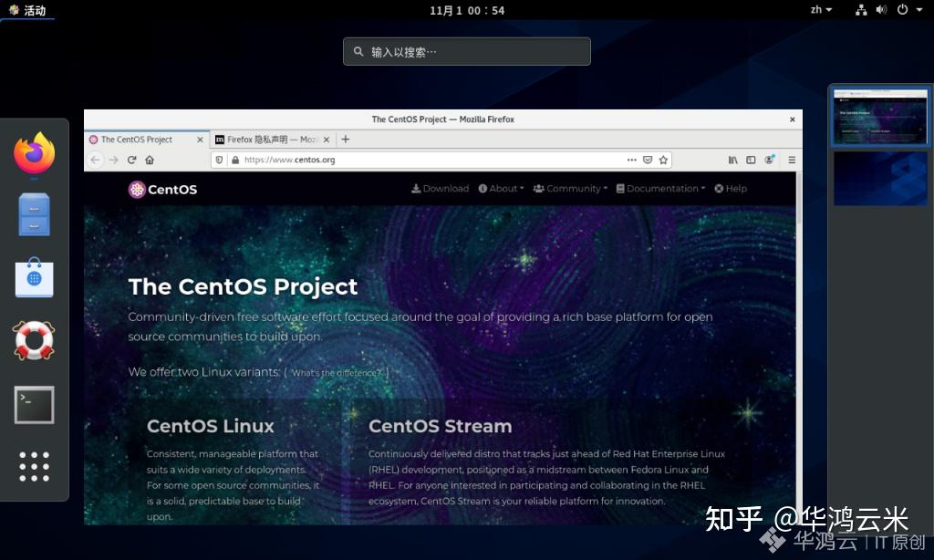Open Firefox's Library icon in the toolbar
The image size is (934, 560).
tap(732, 160)
